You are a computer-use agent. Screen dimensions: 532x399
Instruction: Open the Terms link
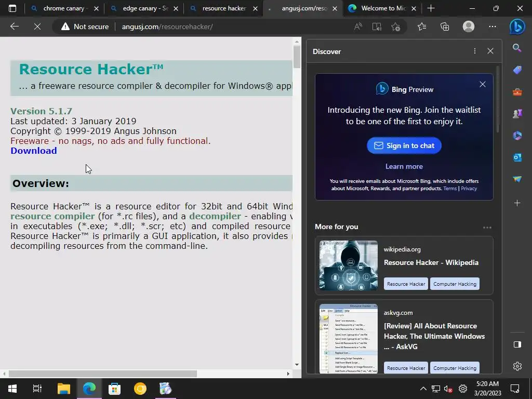(x=450, y=189)
